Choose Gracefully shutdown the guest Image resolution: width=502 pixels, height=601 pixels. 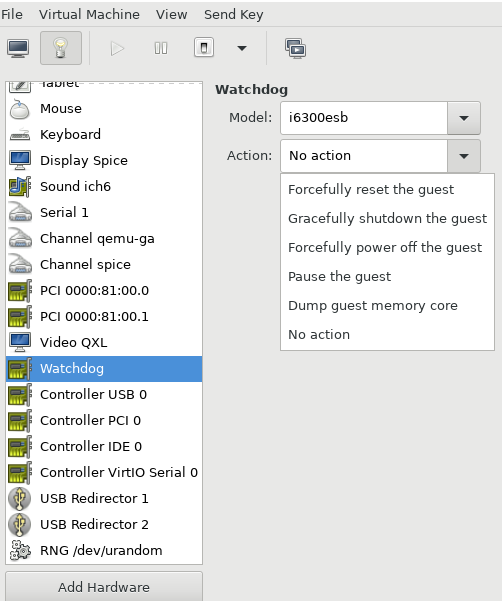tap(387, 218)
